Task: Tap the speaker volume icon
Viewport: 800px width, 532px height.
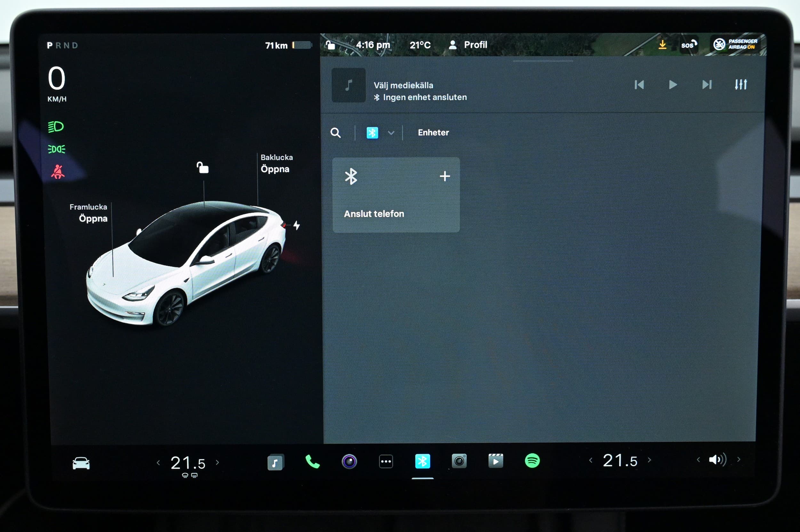Action: (x=717, y=460)
